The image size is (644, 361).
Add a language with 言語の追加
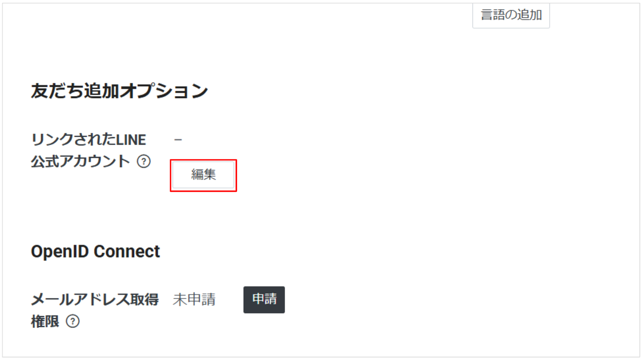click(511, 15)
